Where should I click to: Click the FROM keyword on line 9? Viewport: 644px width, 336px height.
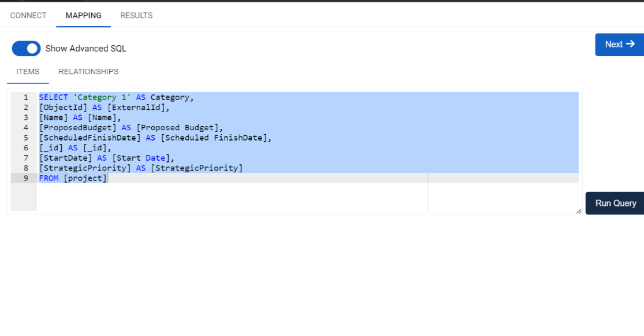(49, 178)
